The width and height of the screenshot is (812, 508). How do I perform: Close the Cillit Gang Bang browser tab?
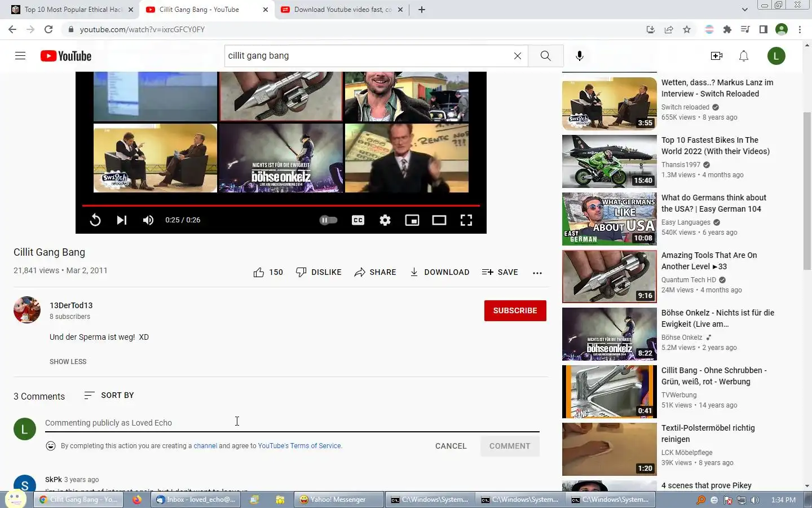[x=266, y=10]
